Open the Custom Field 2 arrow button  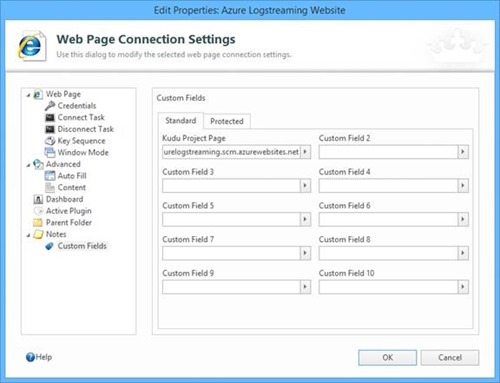(x=463, y=152)
